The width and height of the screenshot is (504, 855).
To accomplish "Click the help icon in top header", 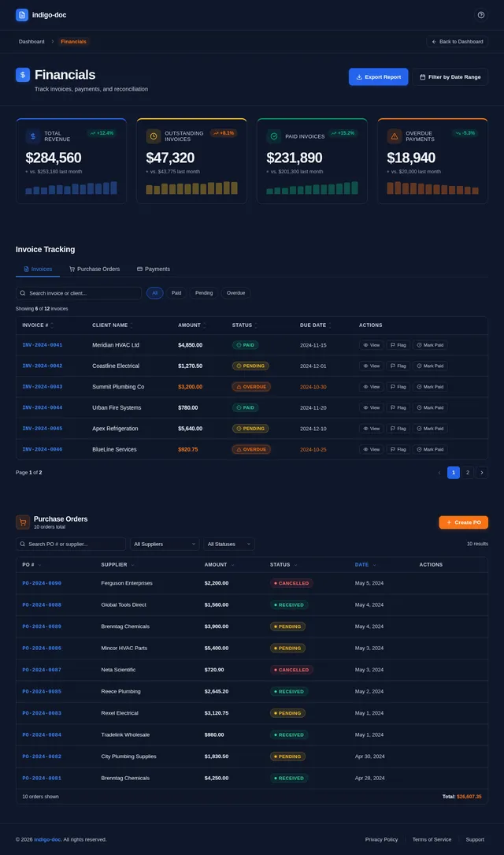I will click(480, 15).
